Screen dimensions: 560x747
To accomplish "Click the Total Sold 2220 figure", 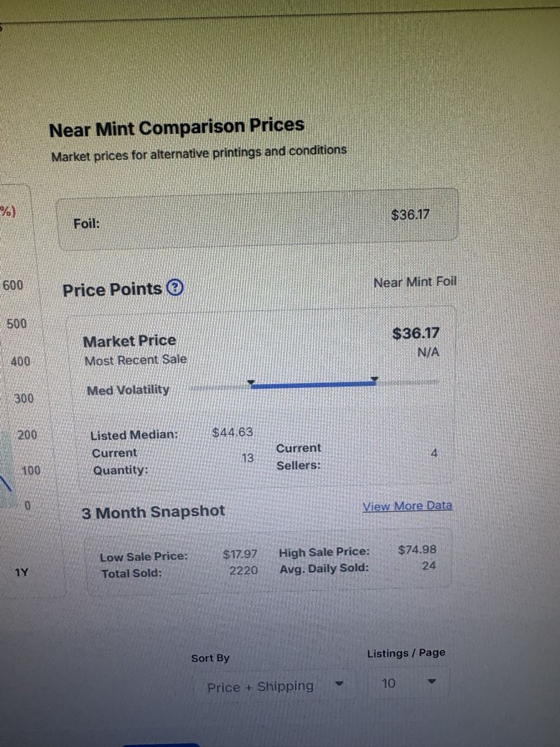I will point(244,570).
